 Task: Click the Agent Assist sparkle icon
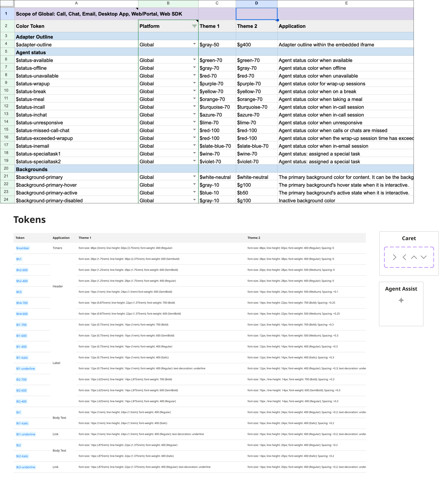tap(401, 300)
